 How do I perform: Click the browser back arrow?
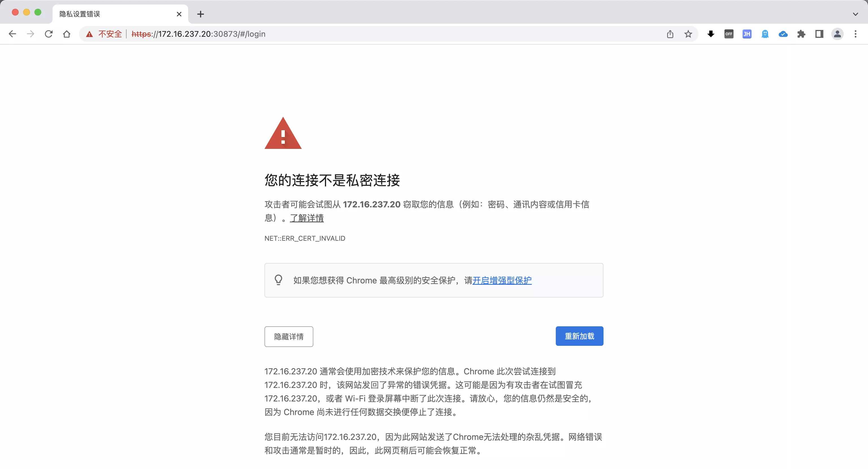click(x=12, y=34)
